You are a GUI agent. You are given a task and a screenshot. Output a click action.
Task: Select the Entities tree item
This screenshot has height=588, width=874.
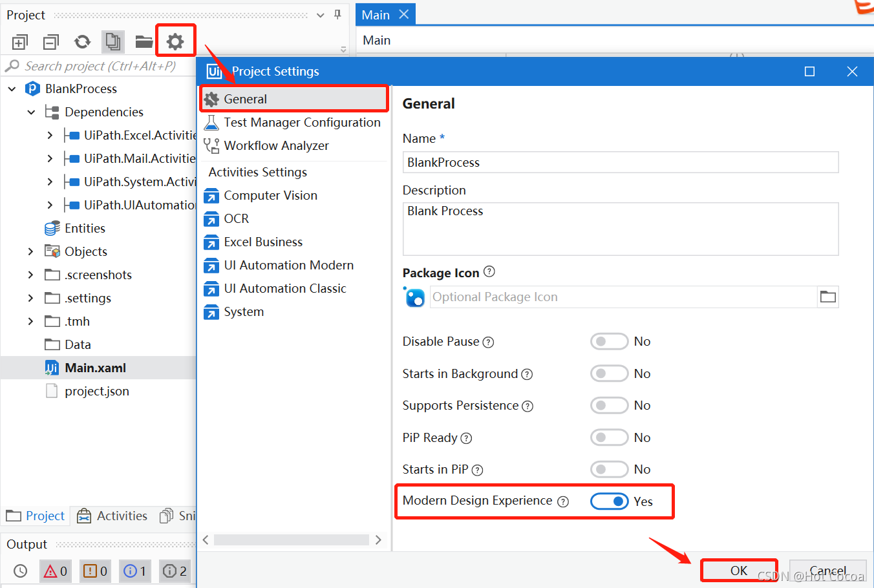(85, 228)
